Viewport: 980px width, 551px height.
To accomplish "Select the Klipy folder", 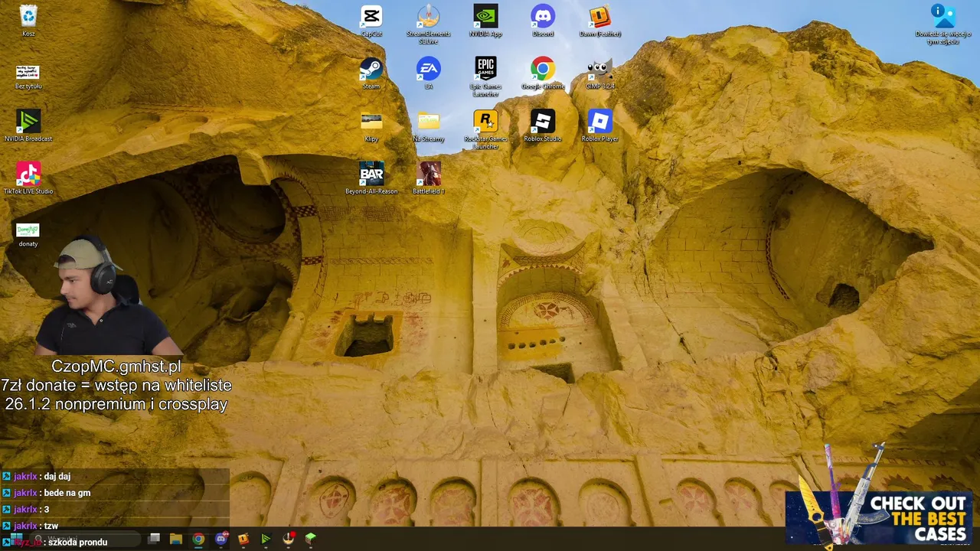I will [x=371, y=125].
